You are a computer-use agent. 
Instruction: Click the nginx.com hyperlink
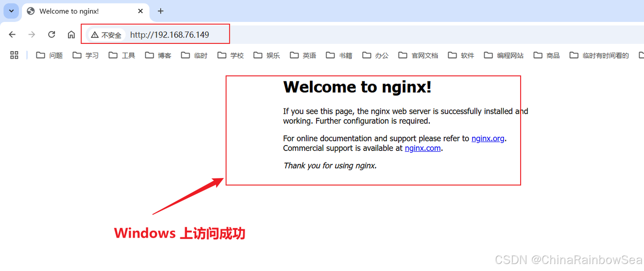coord(422,148)
